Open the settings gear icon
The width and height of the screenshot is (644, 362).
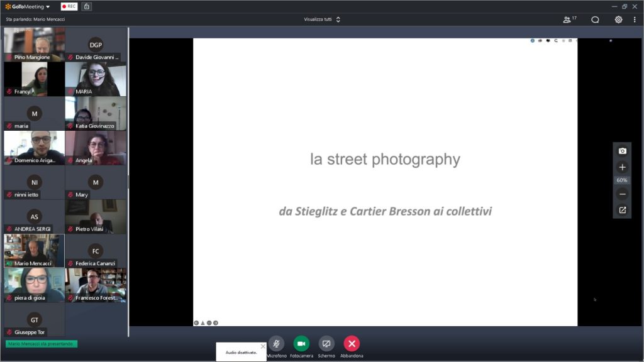point(618,19)
